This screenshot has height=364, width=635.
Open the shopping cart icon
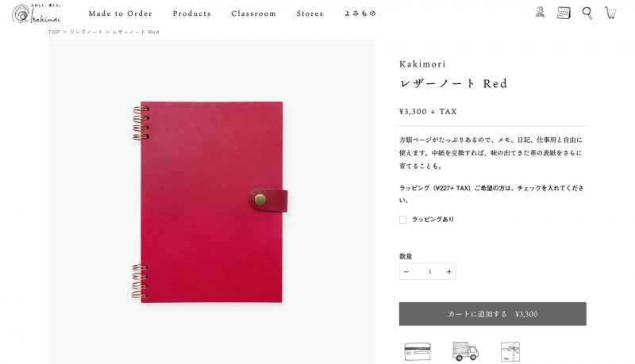coord(610,13)
